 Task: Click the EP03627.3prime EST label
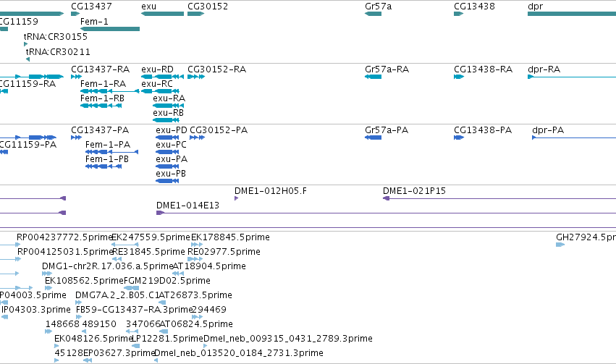pyautogui.click(x=119, y=353)
